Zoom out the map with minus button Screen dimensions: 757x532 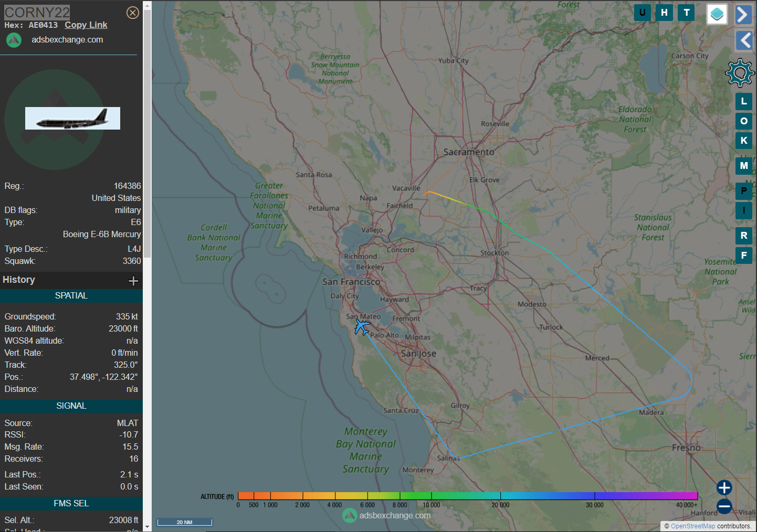tap(724, 506)
